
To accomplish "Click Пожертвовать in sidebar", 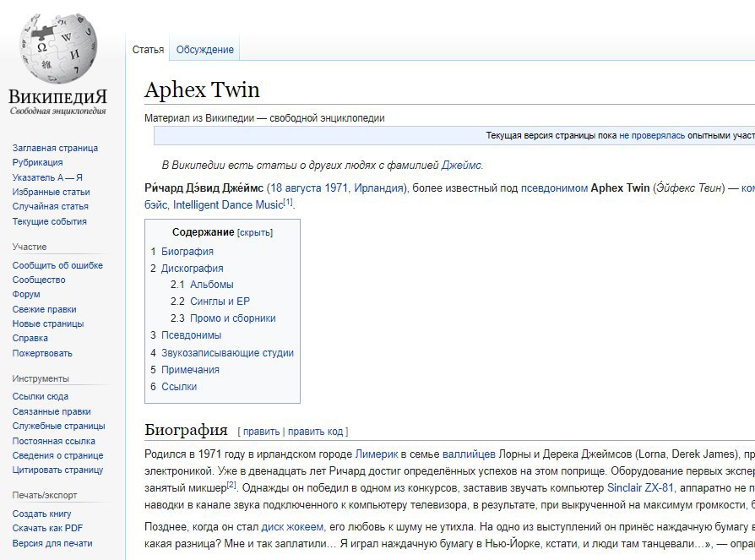I will [x=42, y=353].
